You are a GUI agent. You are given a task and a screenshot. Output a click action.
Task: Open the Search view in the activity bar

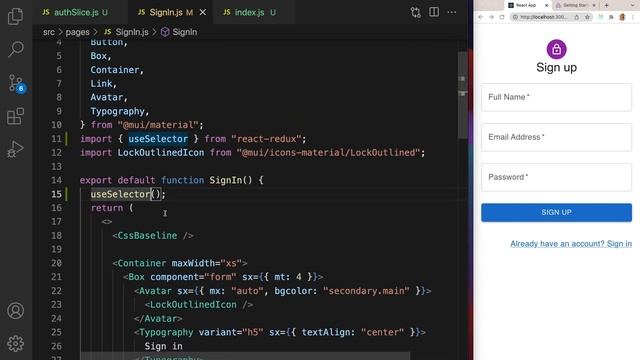16,49
